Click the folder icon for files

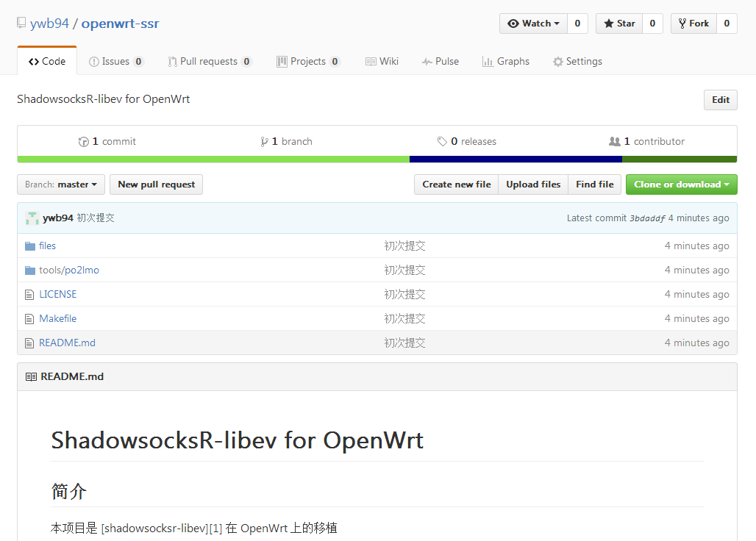[x=30, y=246]
